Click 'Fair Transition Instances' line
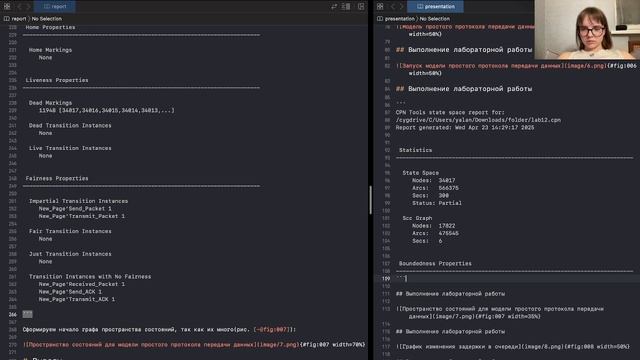The height and width of the screenshot is (360, 640). (x=70, y=231)
